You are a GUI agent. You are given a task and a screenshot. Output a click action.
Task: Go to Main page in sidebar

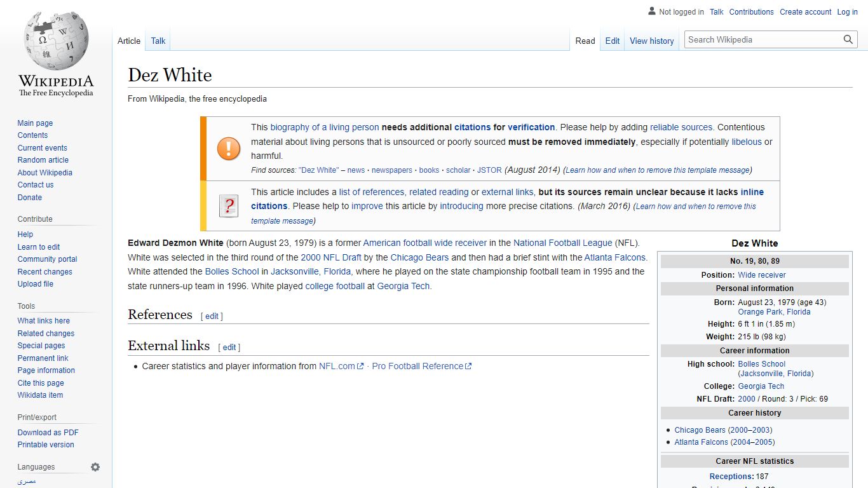point(35,123)
